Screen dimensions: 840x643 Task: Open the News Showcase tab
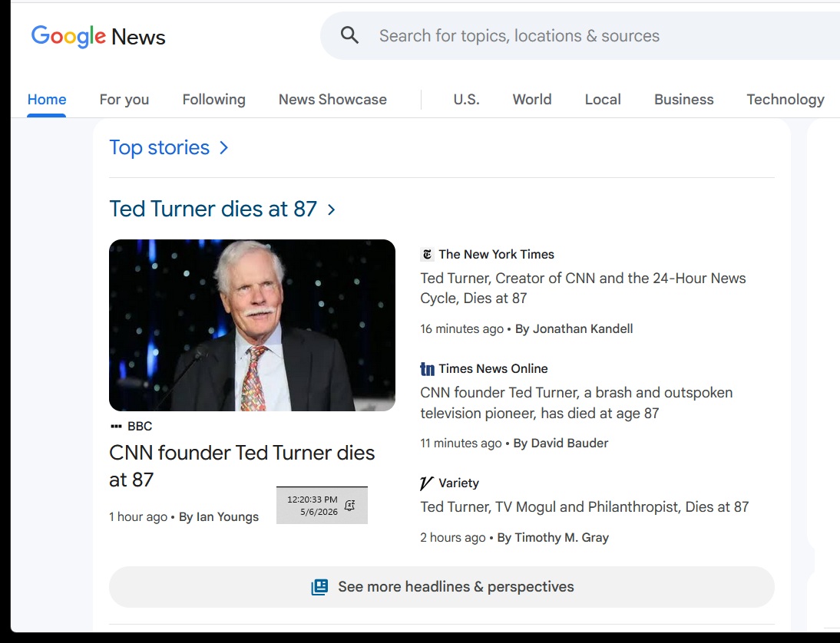click(332, 100)
